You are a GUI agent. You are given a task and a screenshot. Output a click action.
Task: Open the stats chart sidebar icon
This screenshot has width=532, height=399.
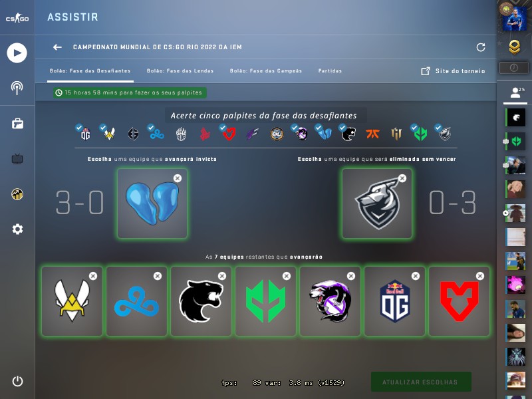click(17, 194)
